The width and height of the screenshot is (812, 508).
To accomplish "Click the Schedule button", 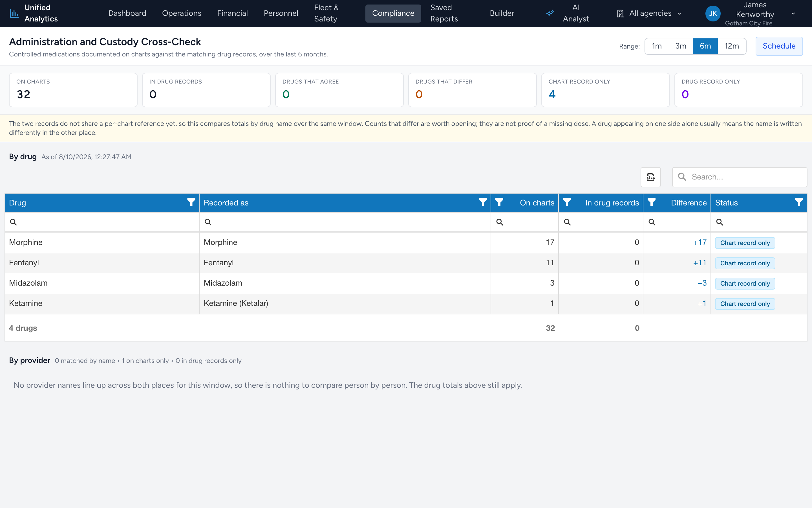I will (x=779, y=46).
